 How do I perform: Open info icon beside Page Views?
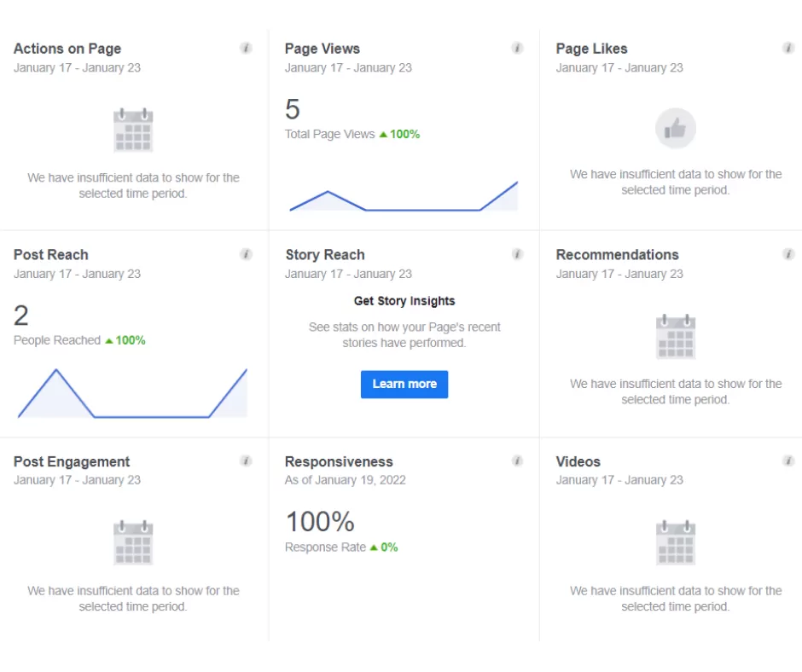point(517,49)
